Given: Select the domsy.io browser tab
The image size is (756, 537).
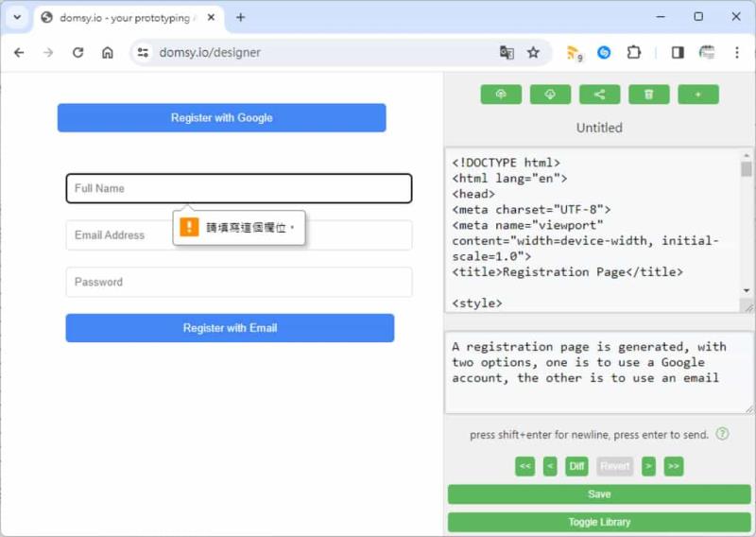Looking at the screenshot, I should [128, 18].
